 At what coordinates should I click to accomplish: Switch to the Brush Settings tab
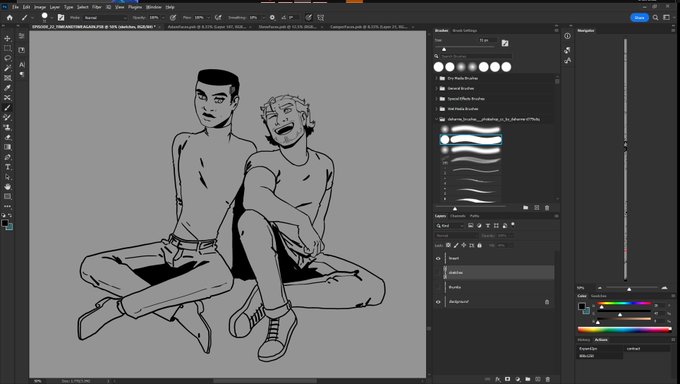(x=464, y=30)
